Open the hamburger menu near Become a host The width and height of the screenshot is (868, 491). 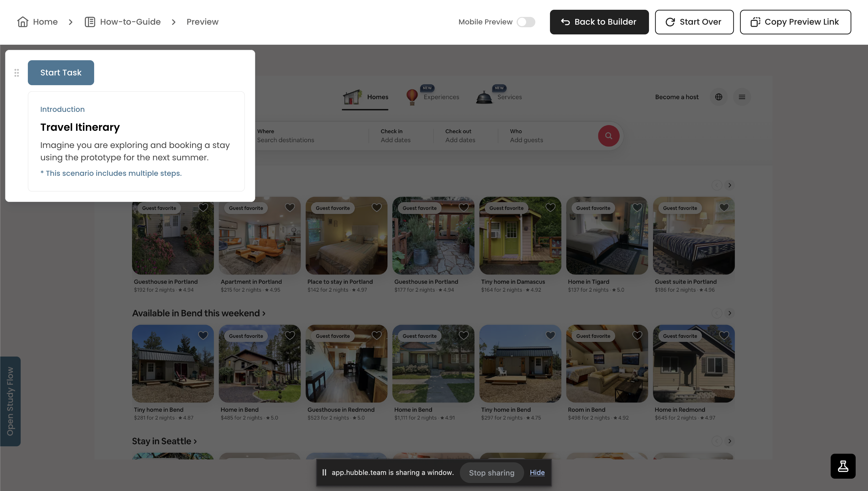click(742, 97)
